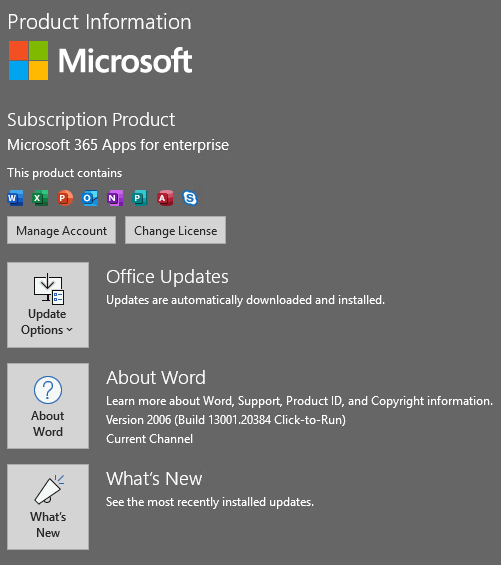Open the Manage Account button
Image resolution: width=501 pixels, height=565 pixels.
coord(61,230)
